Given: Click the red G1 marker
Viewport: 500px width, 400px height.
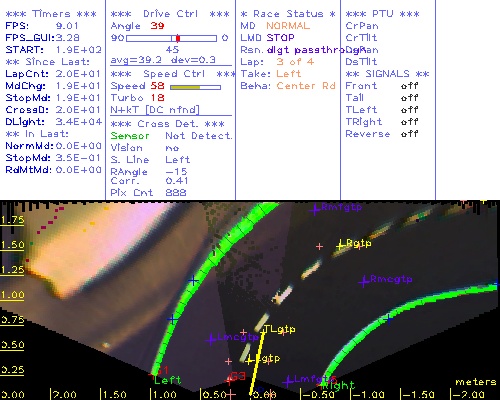Looking at the screenshot, I should click(163, 370).
